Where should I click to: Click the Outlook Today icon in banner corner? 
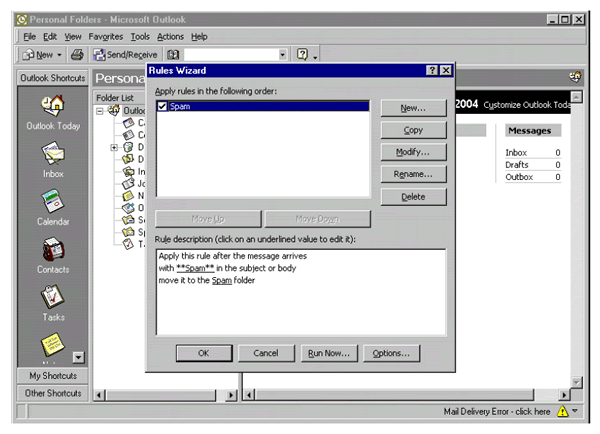click(575, 77)
